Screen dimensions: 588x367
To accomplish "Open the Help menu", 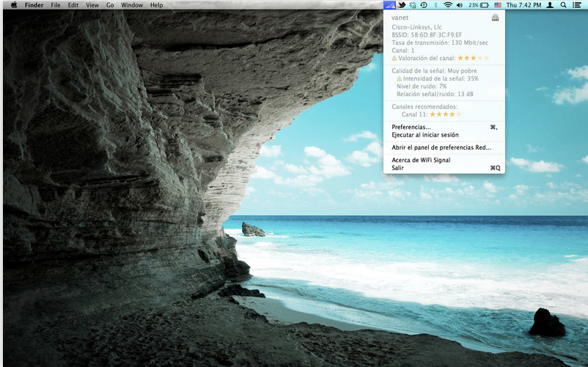I will tap(156, 5).
